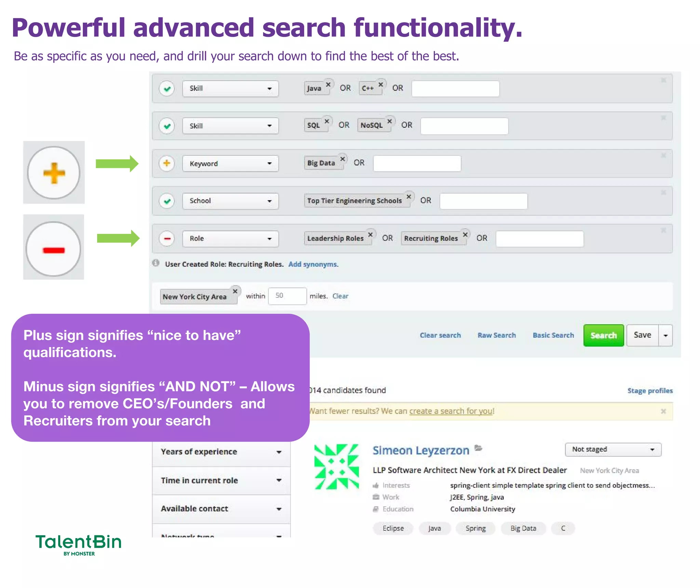
Task: Click Columbia University education text
Action: [483, 509]
